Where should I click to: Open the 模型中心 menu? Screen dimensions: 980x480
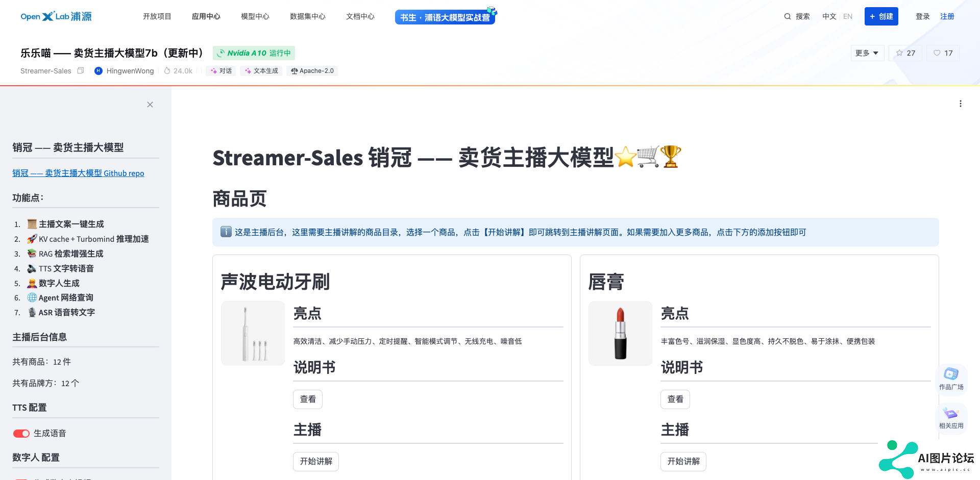(255, 16)
